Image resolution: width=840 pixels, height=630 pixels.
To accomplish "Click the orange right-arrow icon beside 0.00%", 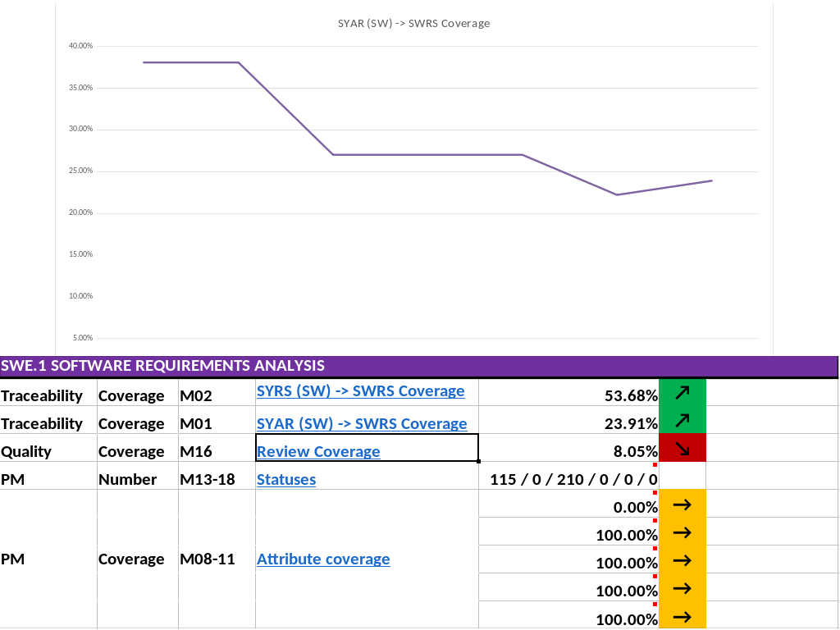I will [682, 504].
